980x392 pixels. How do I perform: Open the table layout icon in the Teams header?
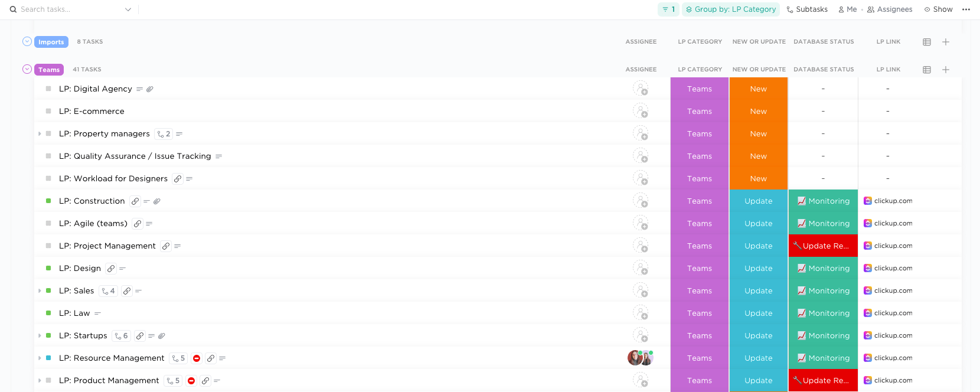927,70
